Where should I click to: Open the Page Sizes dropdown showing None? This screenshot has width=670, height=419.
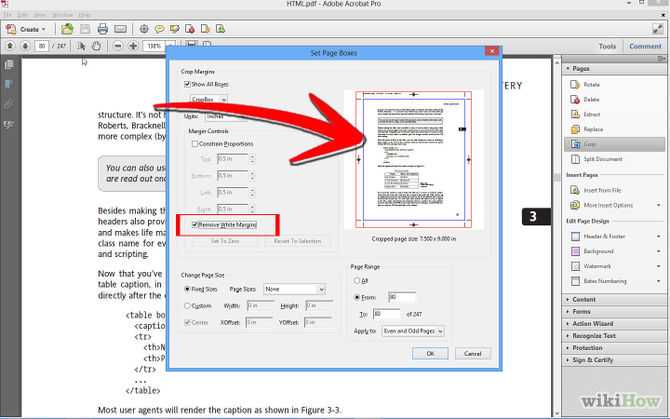pos(294,289)
